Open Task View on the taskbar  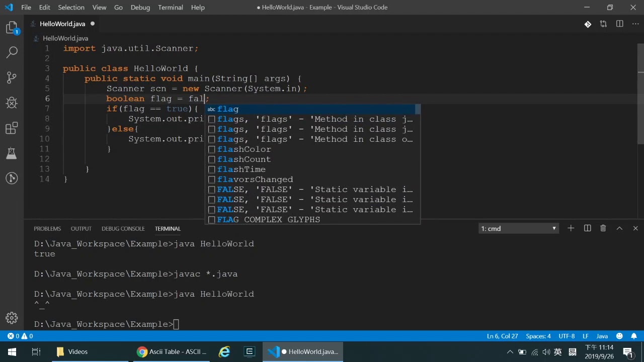pyautogui.click(x=36, y=352)
